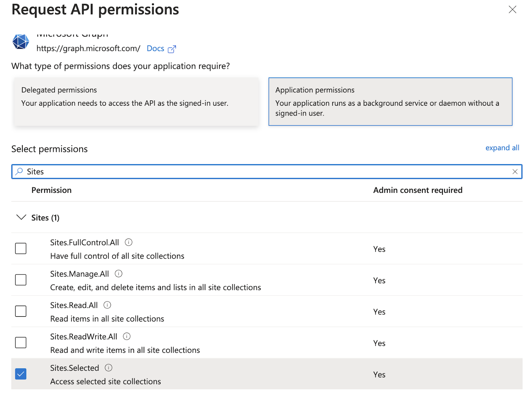Uncheck the Sites.Selected permission
532x394 pixels.
21,374
